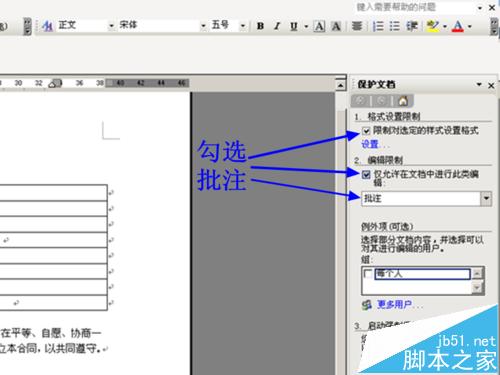
Task: Open 保护文档 task pane menu arrow
Action: tap(479, 84)
